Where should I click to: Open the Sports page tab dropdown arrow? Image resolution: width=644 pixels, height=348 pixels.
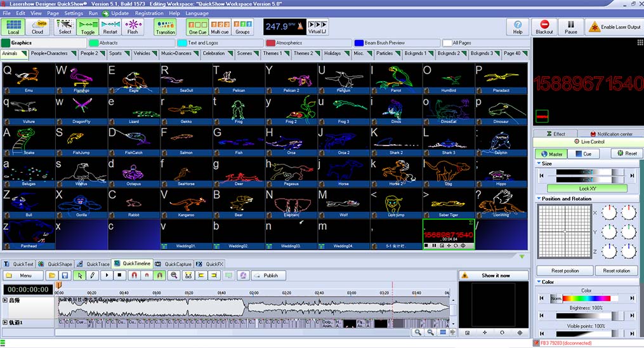click(127, 53)
